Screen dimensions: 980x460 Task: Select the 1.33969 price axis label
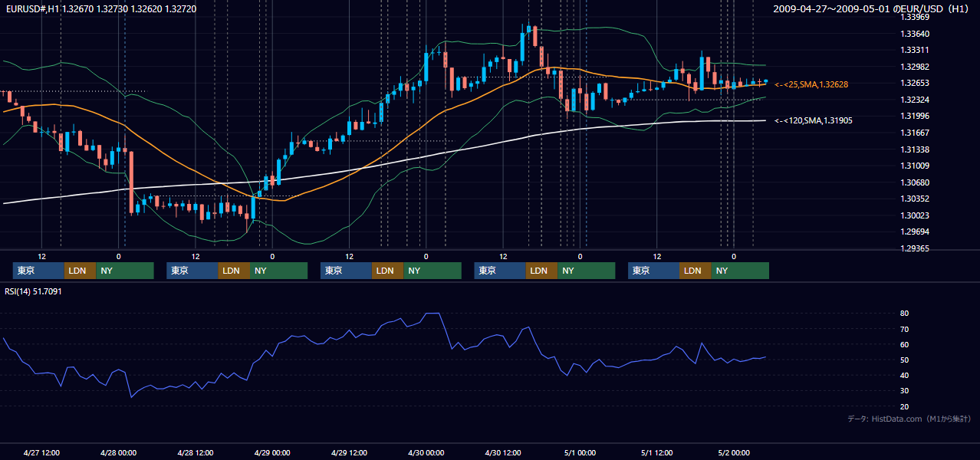click(x=914, y=18)
